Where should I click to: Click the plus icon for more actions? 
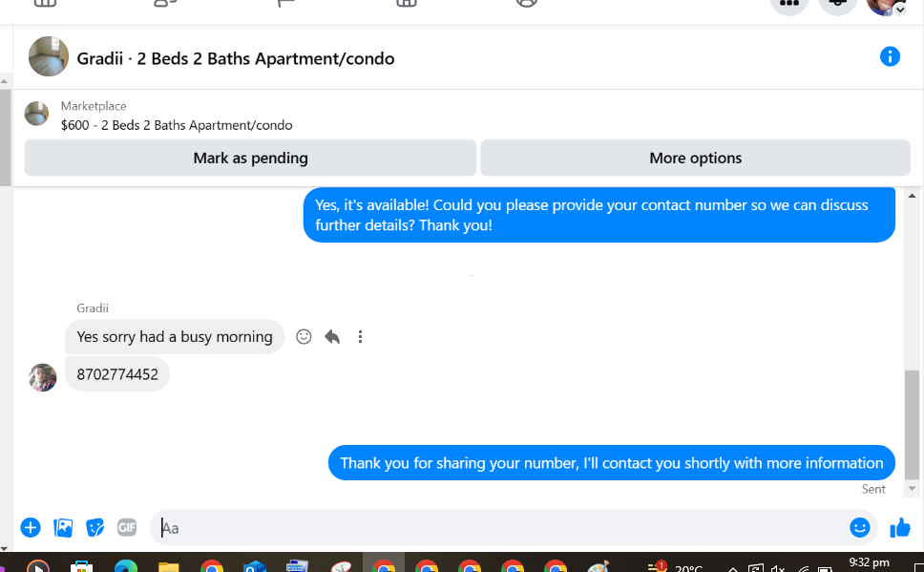31,527
